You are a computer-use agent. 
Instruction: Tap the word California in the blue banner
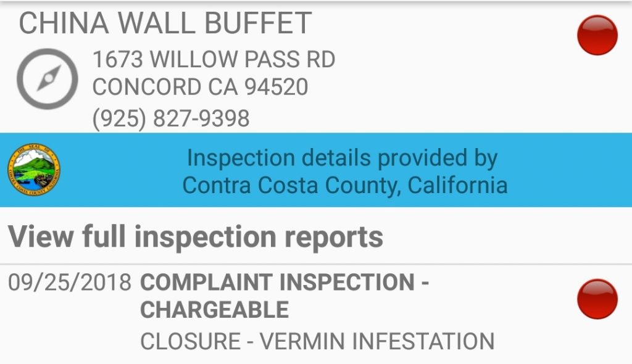tap(457, 186)
